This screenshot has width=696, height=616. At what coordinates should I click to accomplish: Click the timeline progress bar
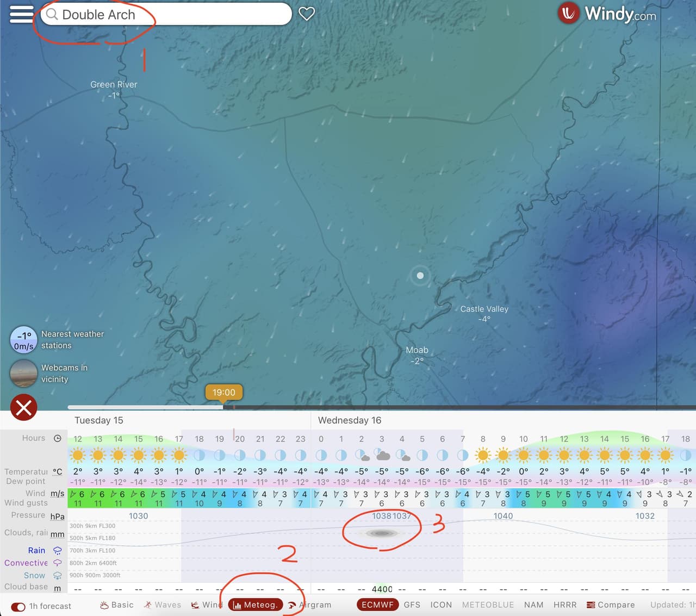[382, 407]
